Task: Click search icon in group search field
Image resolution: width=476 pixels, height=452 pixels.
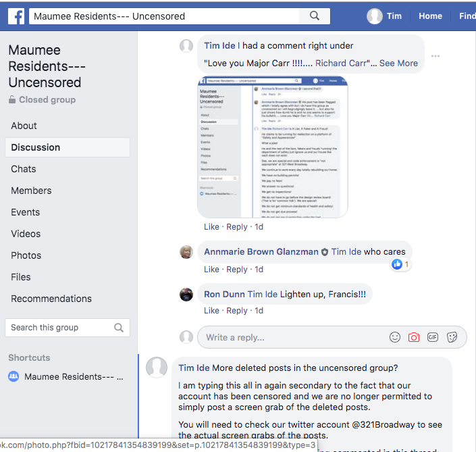Action: click(119, 328)
